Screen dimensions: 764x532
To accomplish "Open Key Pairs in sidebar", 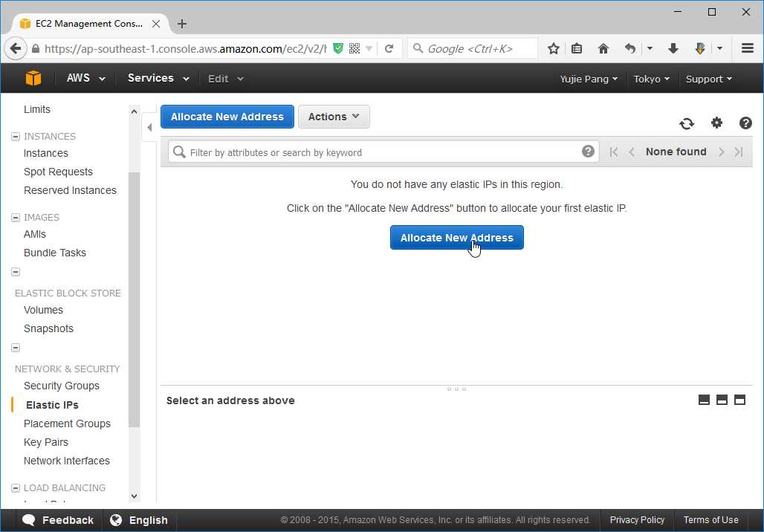I will (46, 442).
